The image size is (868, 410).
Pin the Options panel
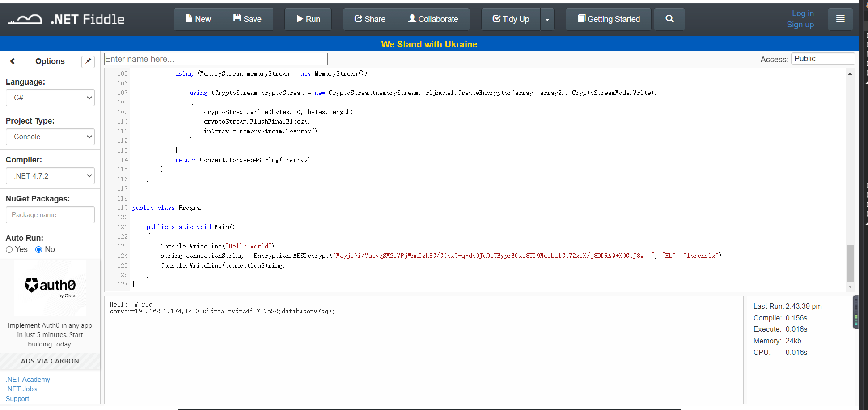tap(88, 61)
